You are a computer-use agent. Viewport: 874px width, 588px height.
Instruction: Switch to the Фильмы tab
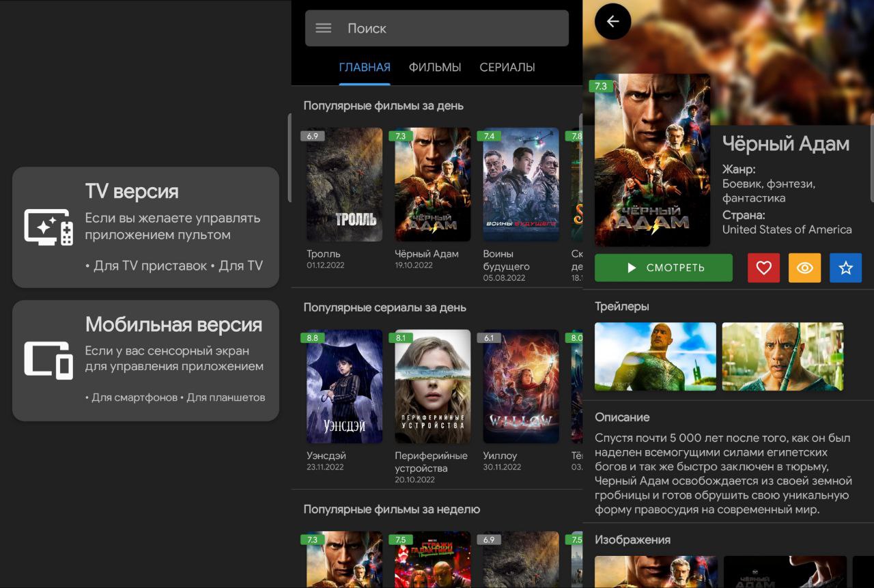tap(435, 67)
